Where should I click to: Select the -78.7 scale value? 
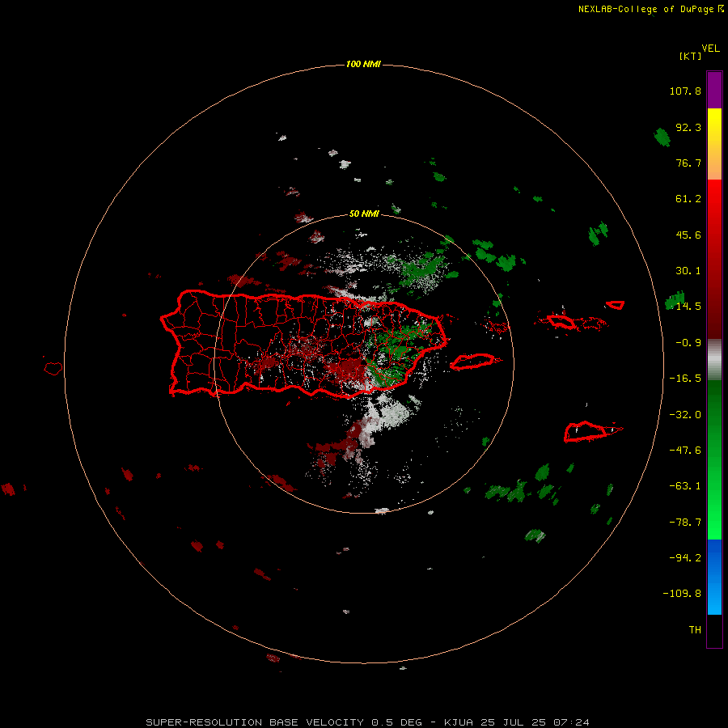click(685, 523)
